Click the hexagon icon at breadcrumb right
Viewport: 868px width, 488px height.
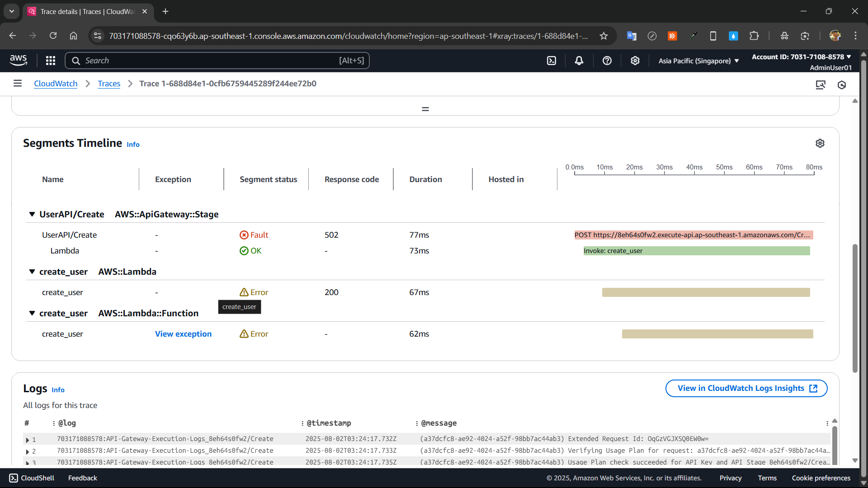coord(842,84)
